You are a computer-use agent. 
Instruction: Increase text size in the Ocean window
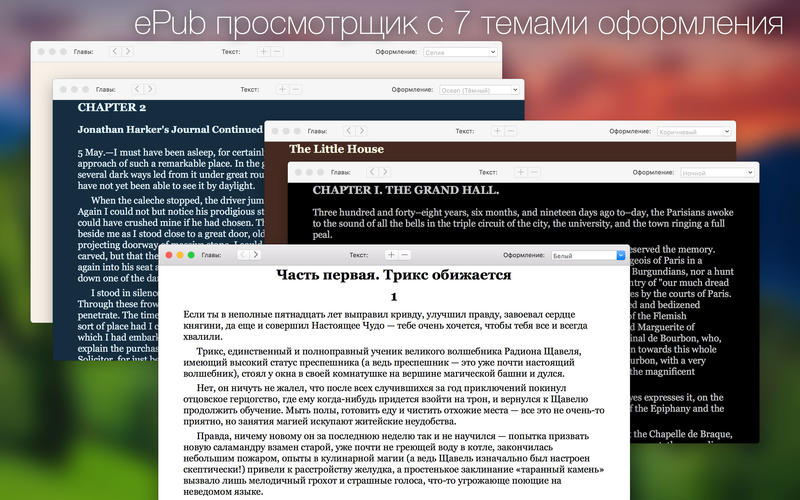coord(282,89)
